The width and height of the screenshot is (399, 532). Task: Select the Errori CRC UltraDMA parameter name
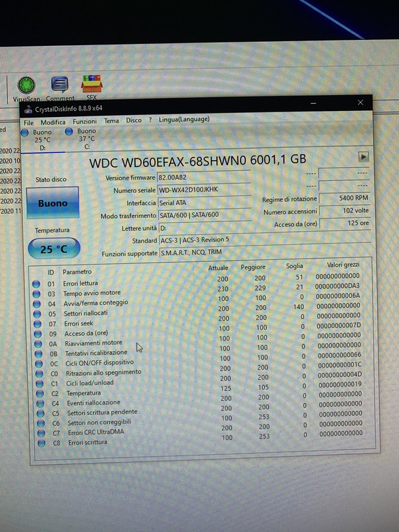tap(96, 432)
